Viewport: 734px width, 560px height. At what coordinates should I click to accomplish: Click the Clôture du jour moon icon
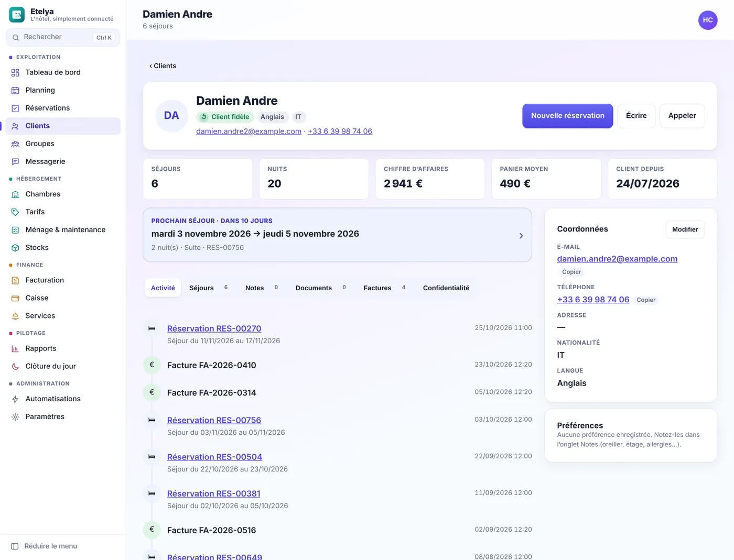15,367
